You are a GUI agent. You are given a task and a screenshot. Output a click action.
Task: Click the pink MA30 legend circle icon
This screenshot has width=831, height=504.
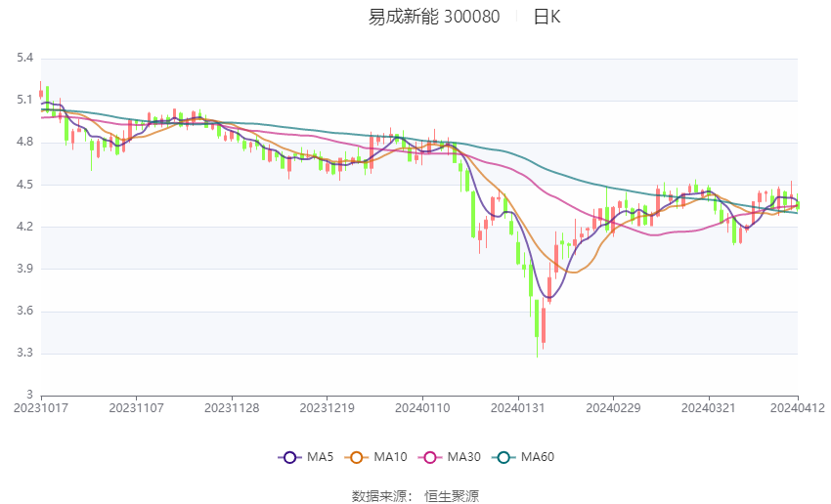tap(430, 458)
